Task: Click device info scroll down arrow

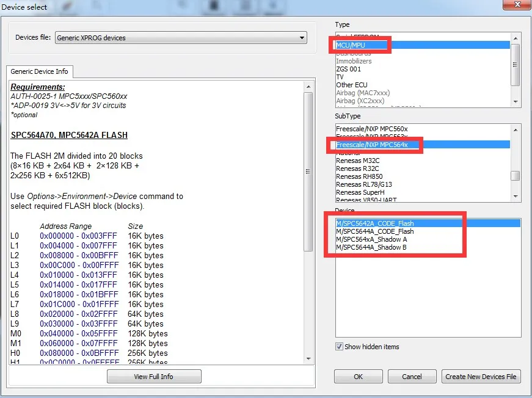Action: tap(308, 359)
